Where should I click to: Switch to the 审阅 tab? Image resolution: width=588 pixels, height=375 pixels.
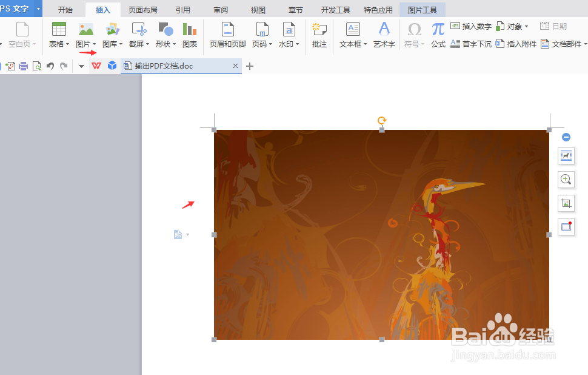221,10
